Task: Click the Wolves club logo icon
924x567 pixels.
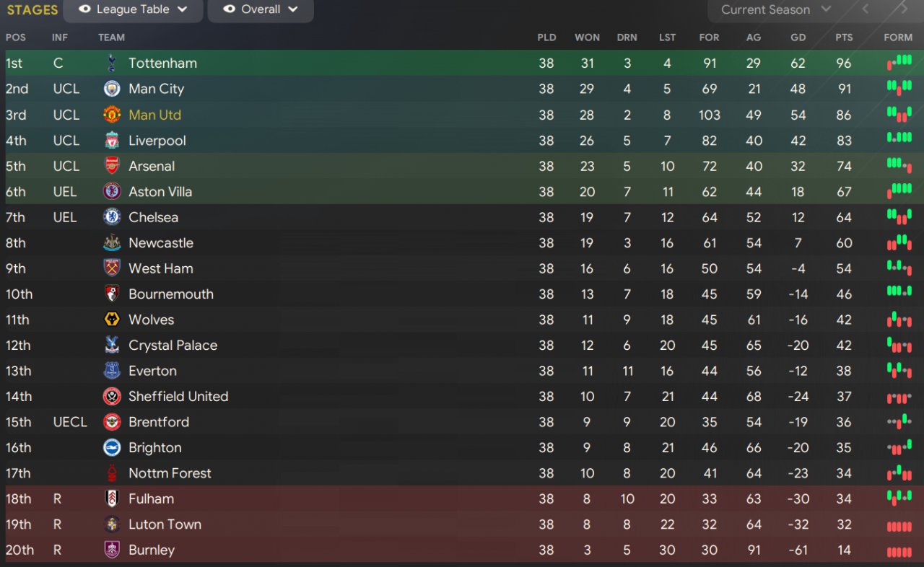Action: [111, 320]
